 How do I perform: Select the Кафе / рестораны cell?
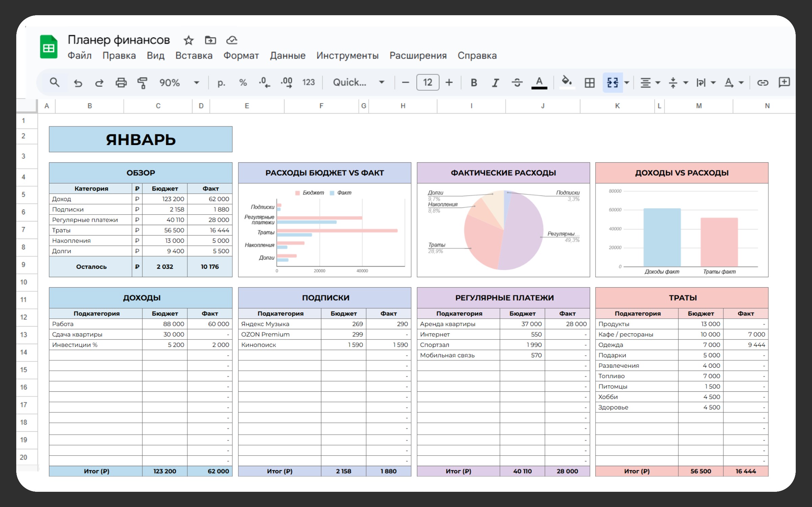(x=637, y=334)
